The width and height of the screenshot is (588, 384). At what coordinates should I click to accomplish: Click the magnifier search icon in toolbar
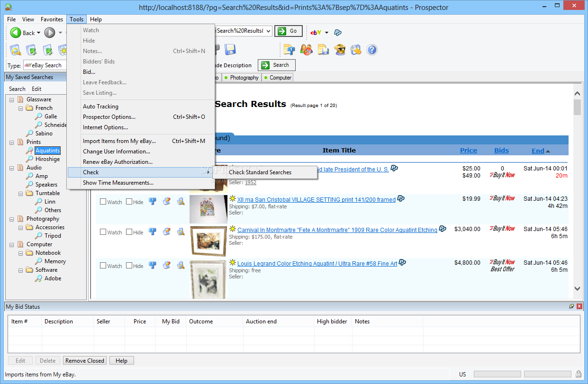coord(16,50)
